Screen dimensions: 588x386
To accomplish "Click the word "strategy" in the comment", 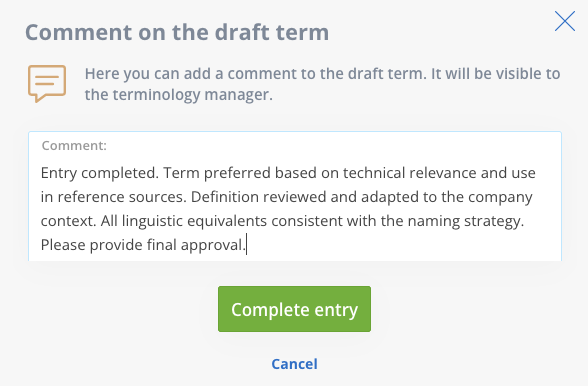I will [493, 221].
